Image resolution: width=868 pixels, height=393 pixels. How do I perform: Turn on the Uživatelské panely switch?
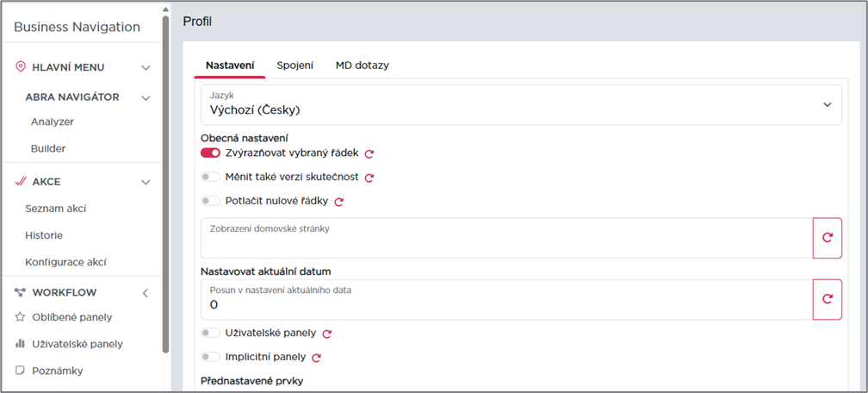coord(210,333)
